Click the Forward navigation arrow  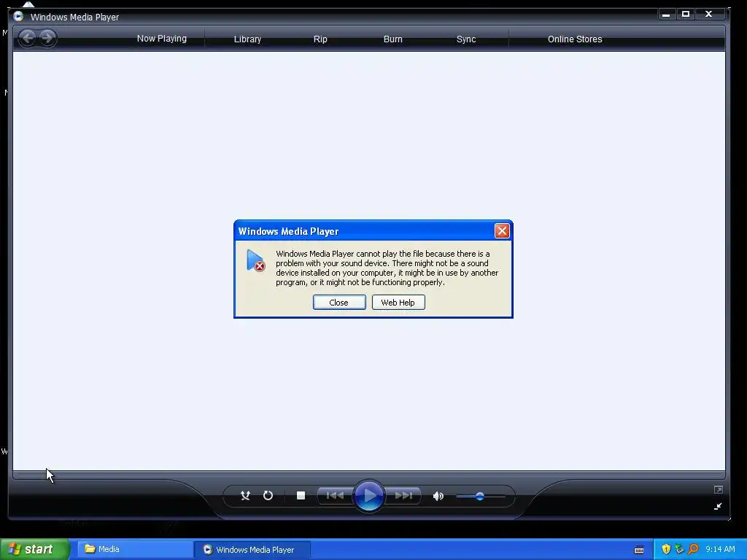coord(47,38)
